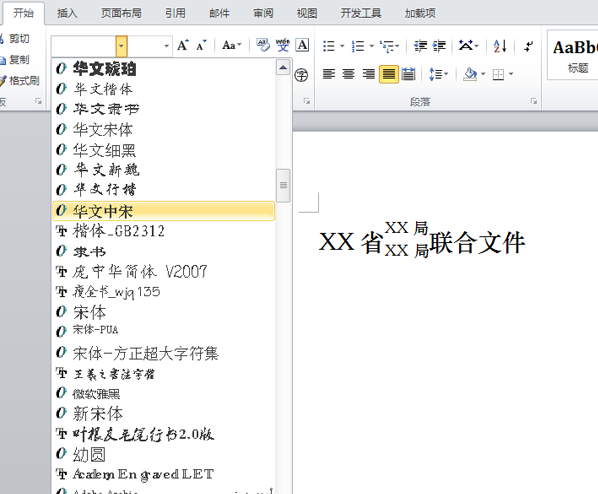598x494 pixels.
Task: Open the 审阅 ribbon tab
Action: [x=263, y=13]
